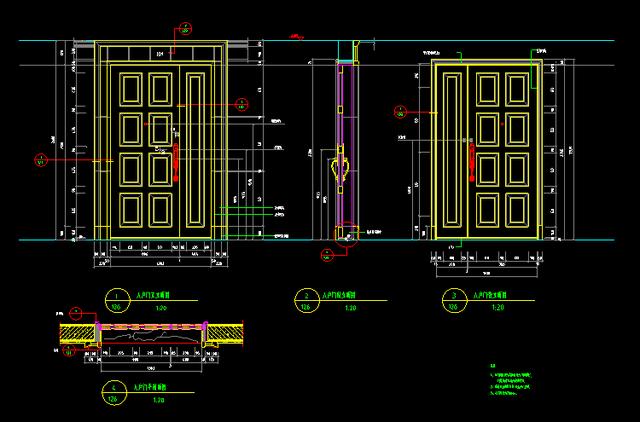Select the right hatched wall in plan 4
This screenshot has width=640, height=422.
pos(225,333)
